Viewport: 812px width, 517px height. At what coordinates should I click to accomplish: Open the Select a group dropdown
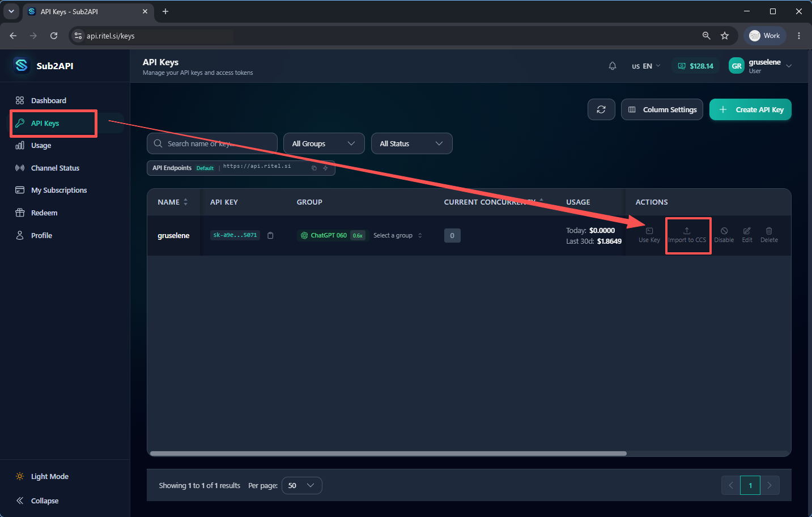[398, 235]
